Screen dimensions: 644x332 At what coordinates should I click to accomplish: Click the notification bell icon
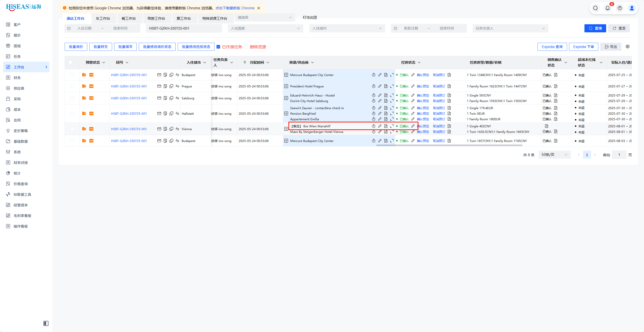click(608, 8)
